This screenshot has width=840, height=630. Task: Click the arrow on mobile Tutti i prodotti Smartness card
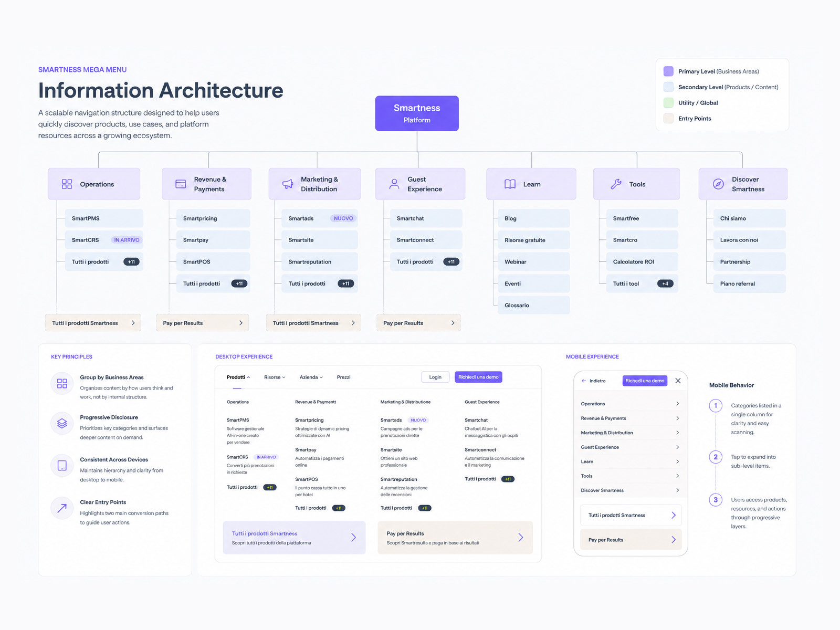[x=674, y=516]
